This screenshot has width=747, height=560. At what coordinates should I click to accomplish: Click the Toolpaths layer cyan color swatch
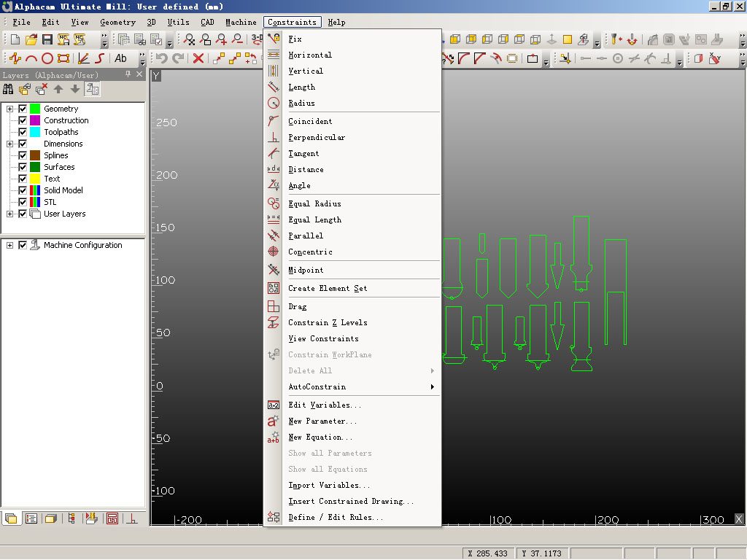pyautogui.click(x=35, y=132)
